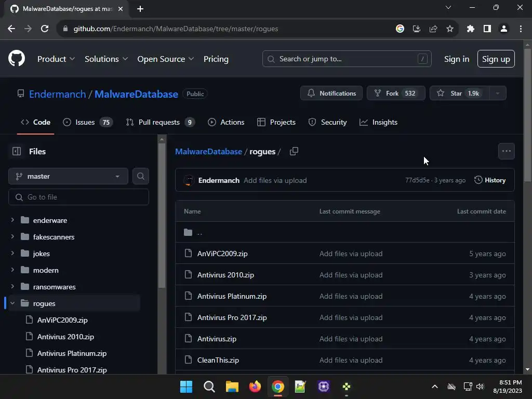Focus the Search or jump to field
Image resolution: width=532 pixels, height=399 pixels.
tap(347, 59)
